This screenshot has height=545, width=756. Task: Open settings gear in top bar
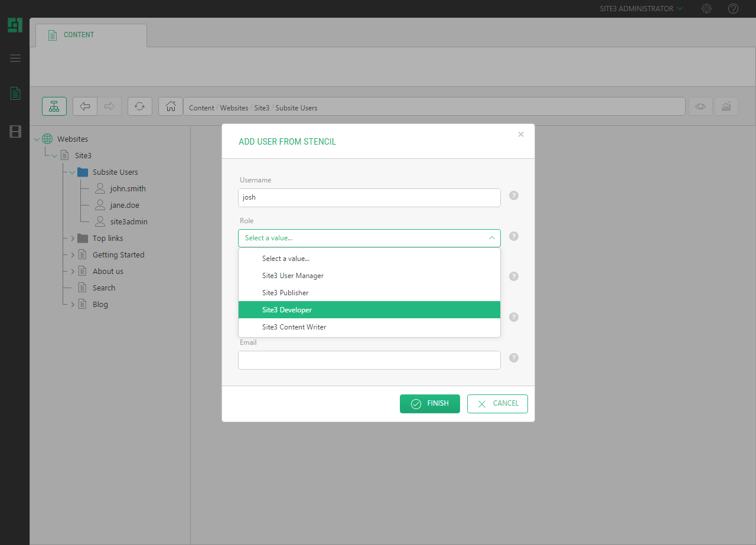pyautogui.click(x=706, y=9)
